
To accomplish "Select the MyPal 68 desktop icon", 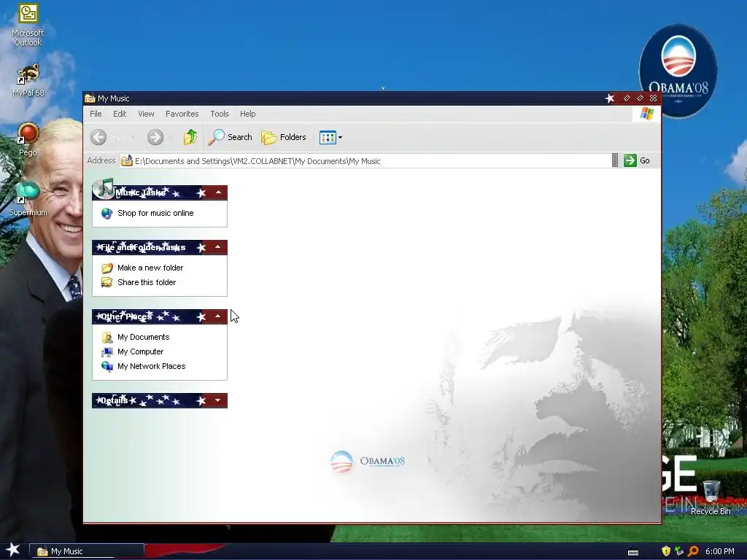I will point(28,80).
